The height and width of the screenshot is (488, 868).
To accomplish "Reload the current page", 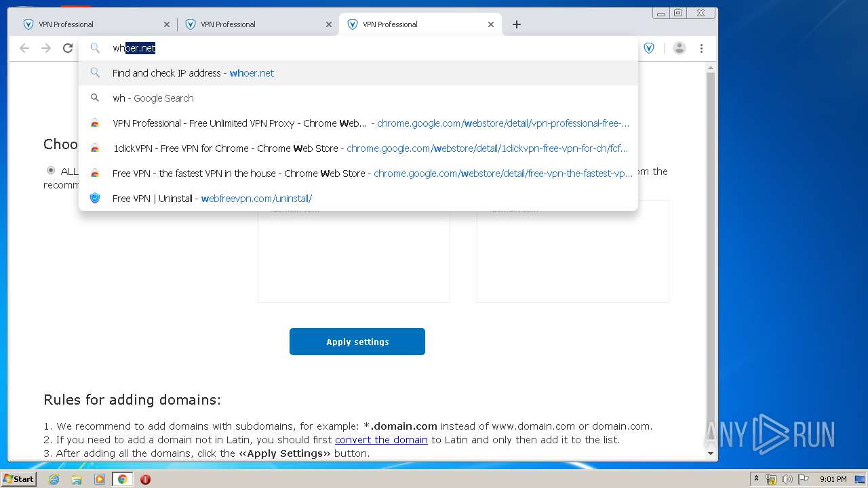I will pyautogui.click(x=68, y=48).
